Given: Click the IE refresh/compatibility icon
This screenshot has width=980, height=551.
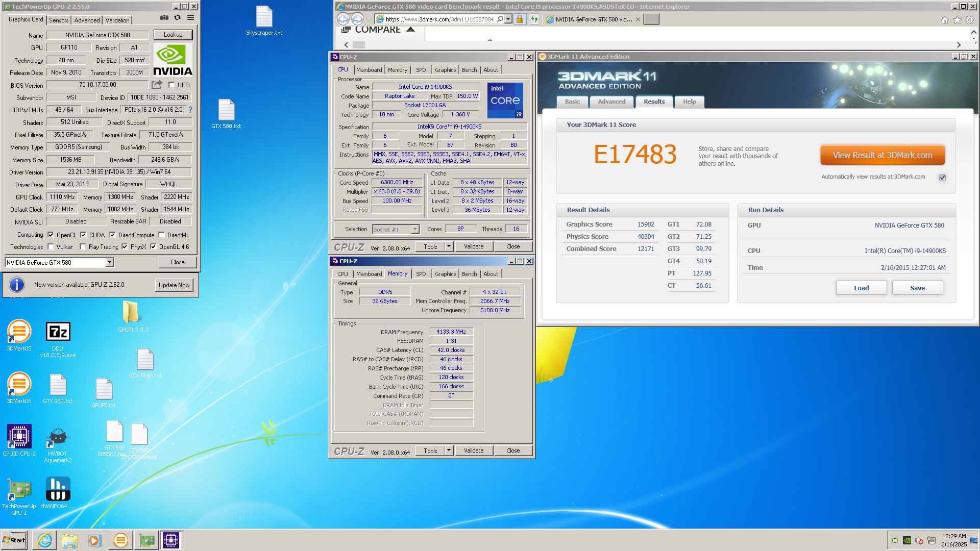Looking at the screenshot, I should point(534,19).
